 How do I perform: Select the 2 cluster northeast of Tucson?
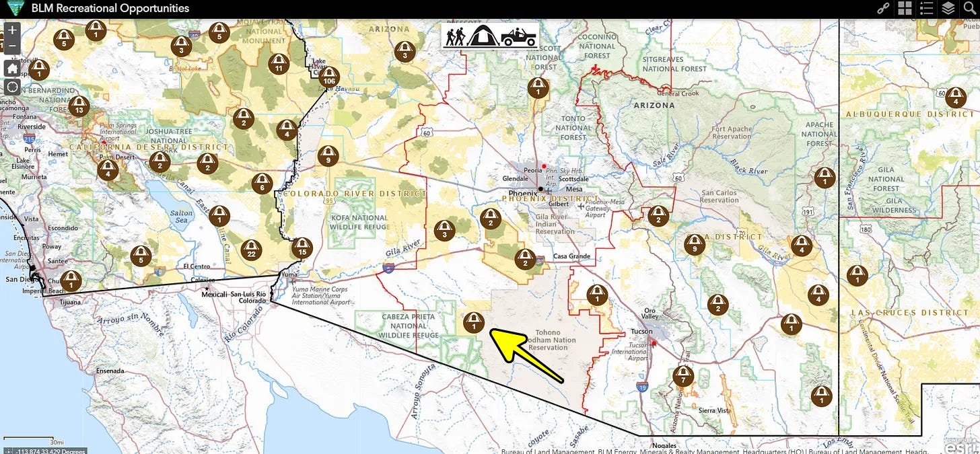[x=718, y=305]
